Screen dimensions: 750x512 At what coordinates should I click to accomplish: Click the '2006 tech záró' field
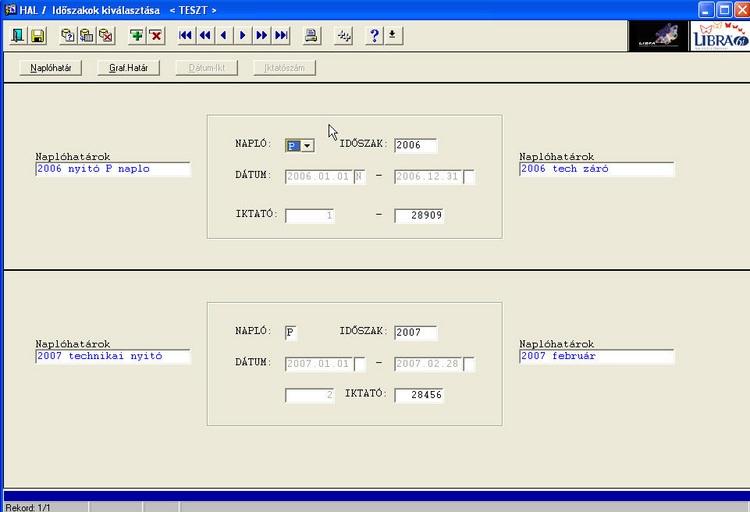tap(596, 169)
